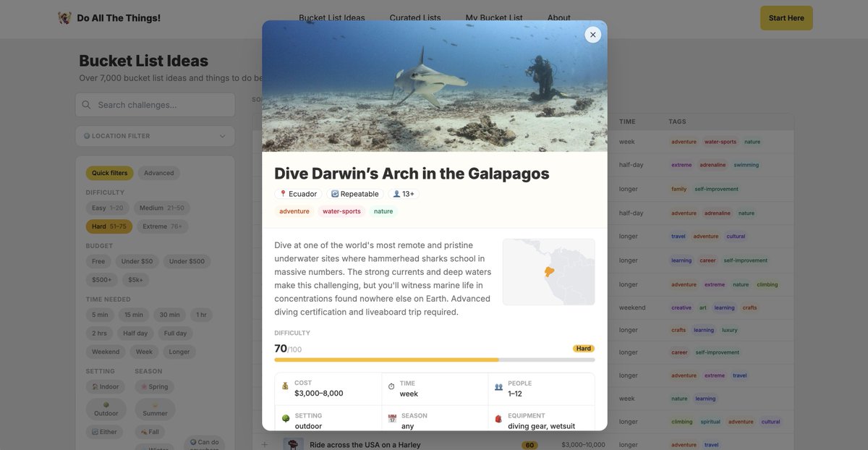Select the Week time filter

click(x=145, y=352)
